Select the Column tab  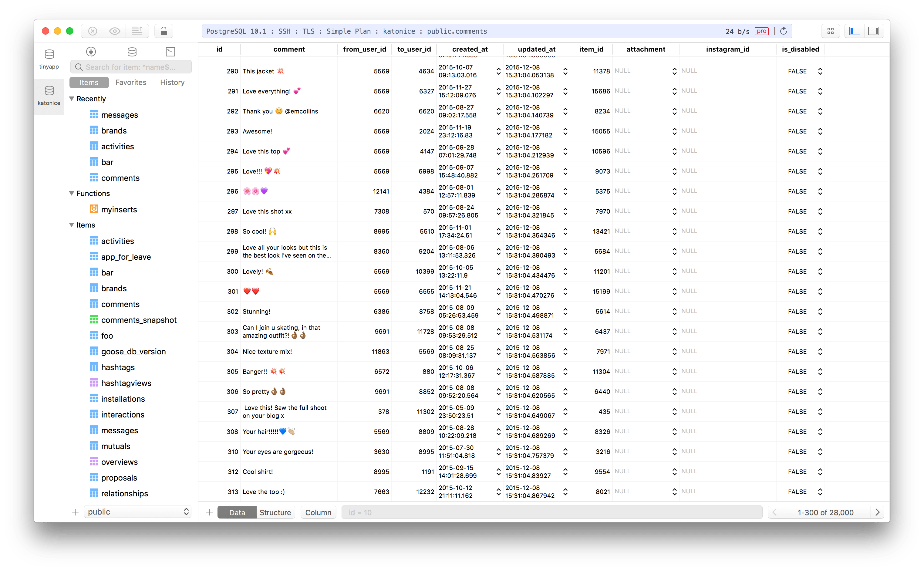coord(318,512)
